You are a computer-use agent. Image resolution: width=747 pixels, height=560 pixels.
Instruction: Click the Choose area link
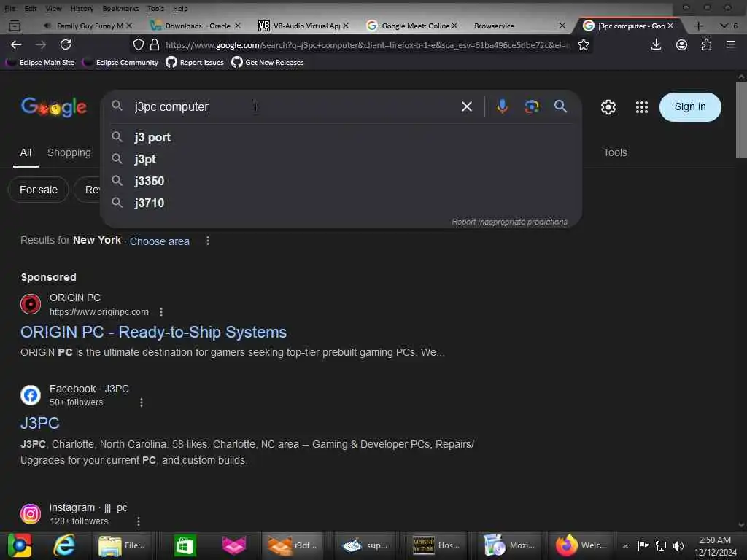(160, 241)
